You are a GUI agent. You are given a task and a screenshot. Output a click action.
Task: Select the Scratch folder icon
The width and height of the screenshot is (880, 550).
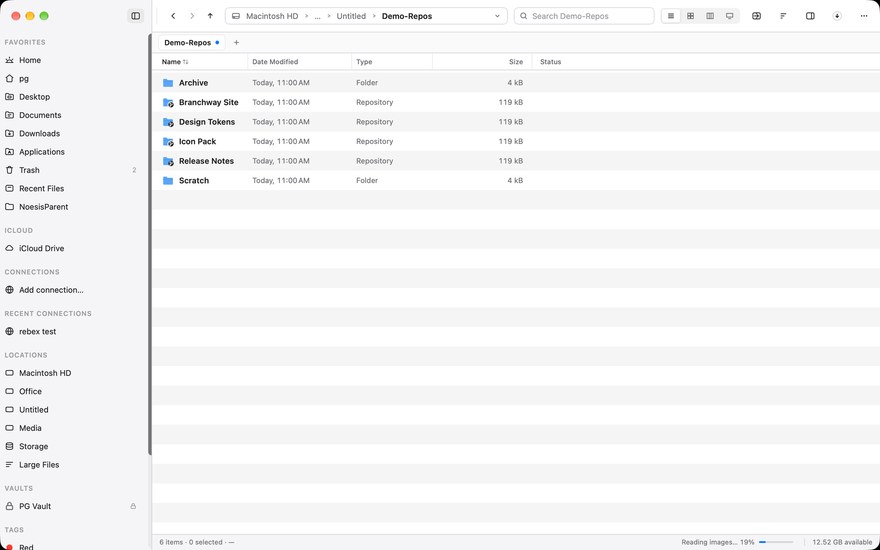point(168,180)
